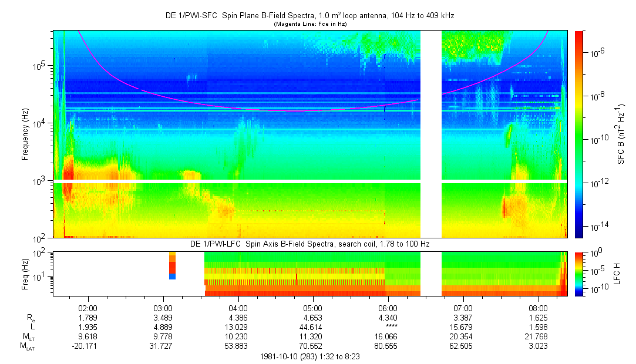Click the Magenta Line Fce subtitle text
Screen dimensions: 636x364
pyautogui.click(x=310, y=23)
